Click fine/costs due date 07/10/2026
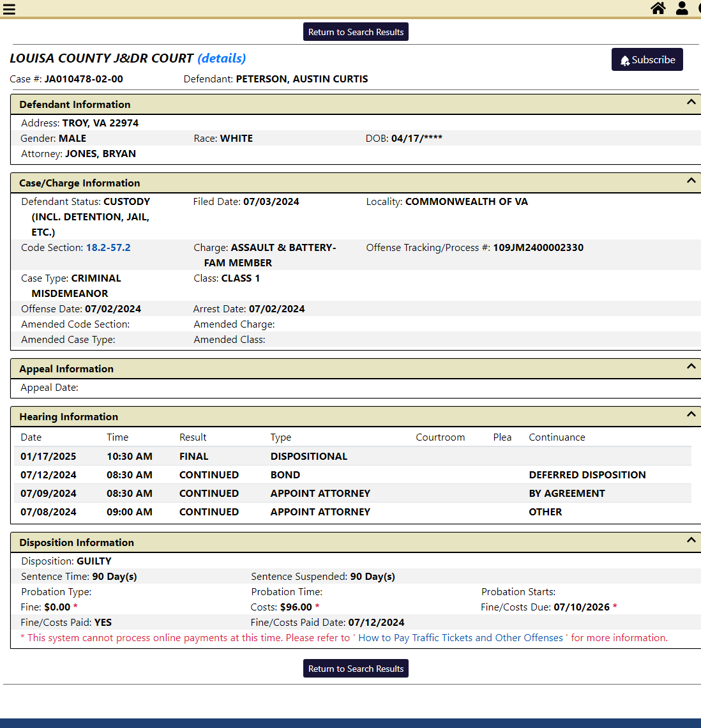The image size is (701, 728). pyautogui.click(x=582, y=607)
